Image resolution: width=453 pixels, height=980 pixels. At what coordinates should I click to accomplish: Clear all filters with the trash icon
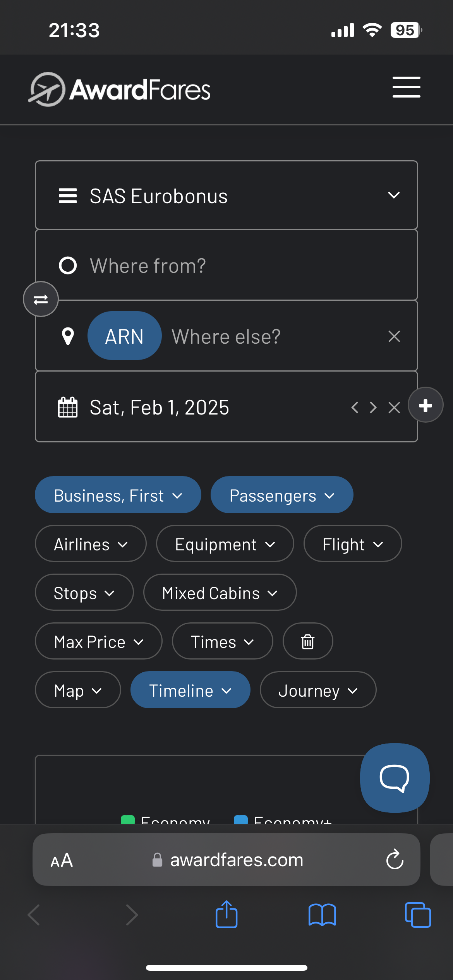(308, 641)
